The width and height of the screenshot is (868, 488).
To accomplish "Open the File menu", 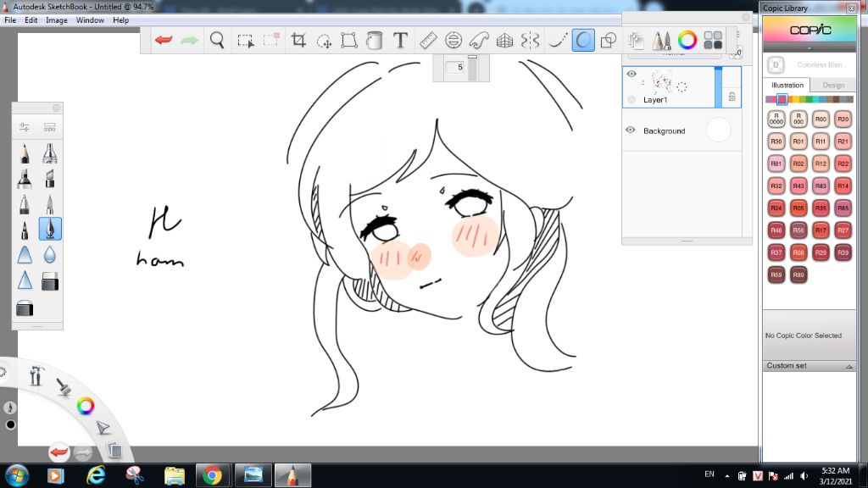I will (10, 20).
